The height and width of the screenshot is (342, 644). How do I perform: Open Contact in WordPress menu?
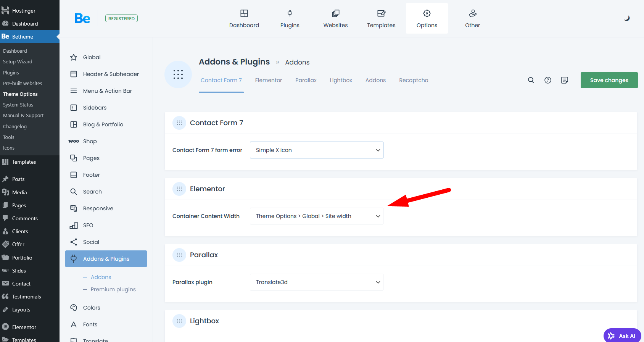click(30, 284)
